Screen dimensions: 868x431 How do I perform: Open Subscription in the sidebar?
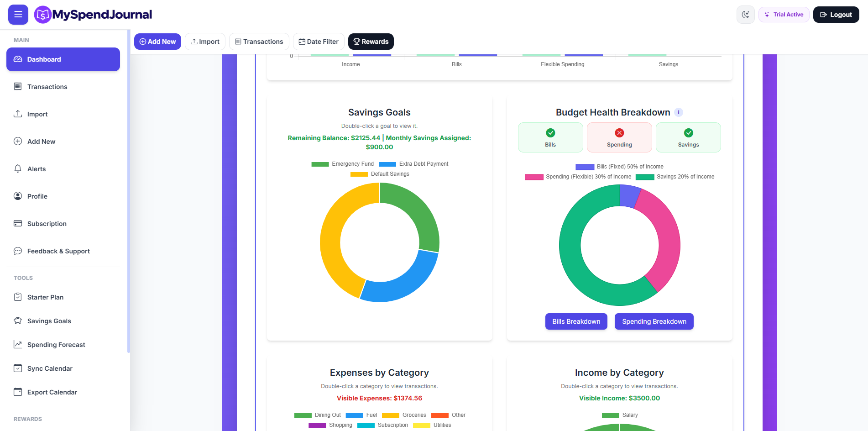pos(63,224)
